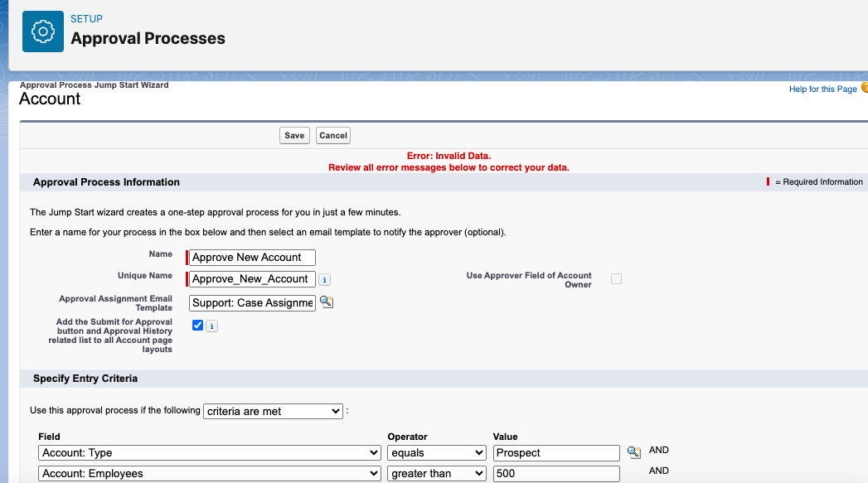Image resolution: width=868 pixels, height=483 pixels.
Task: Toggle Use Approver Field of Account Owner checkbox
Action: (616, 279)
